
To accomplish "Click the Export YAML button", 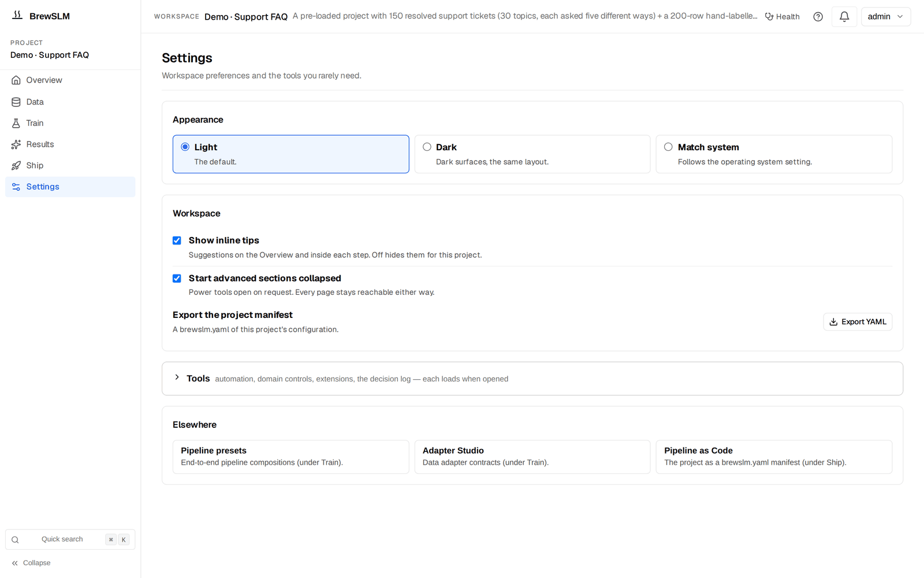I will tap(858, 322).
